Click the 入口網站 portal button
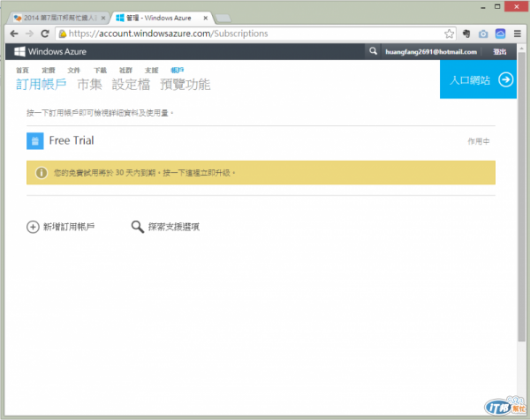 [478, 79]
